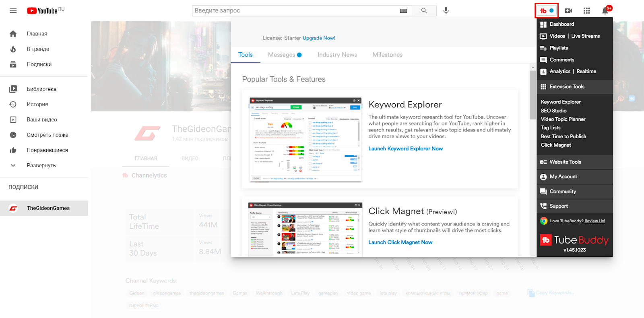644x318 pixels.
Task: Start voice search with microphone icon
Action: pos(446,11)
